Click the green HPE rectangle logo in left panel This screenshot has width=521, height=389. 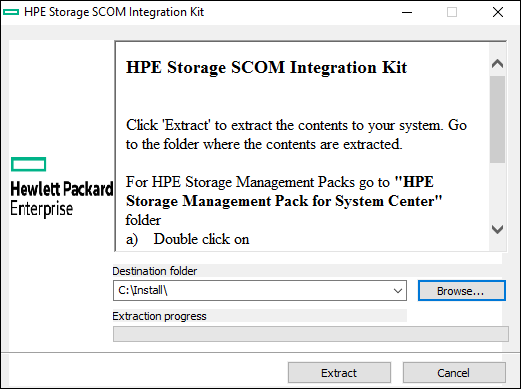point(28,164)
